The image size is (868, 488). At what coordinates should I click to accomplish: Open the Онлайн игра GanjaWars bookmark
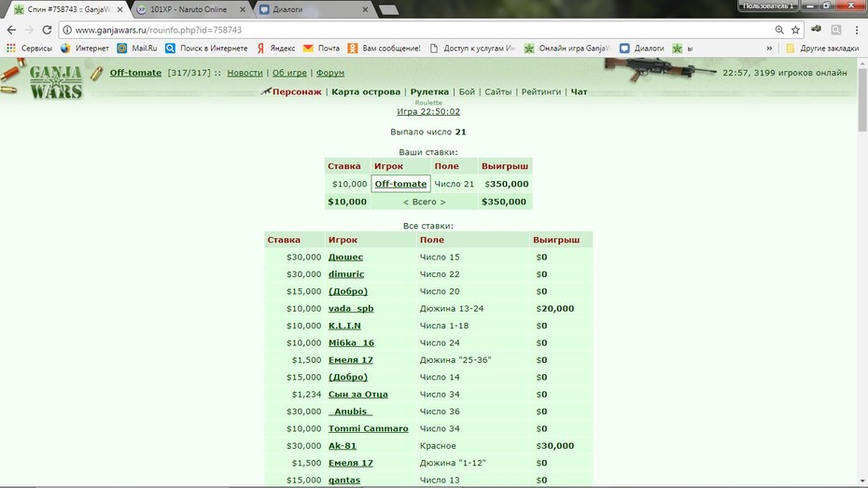tap(567, 49)
